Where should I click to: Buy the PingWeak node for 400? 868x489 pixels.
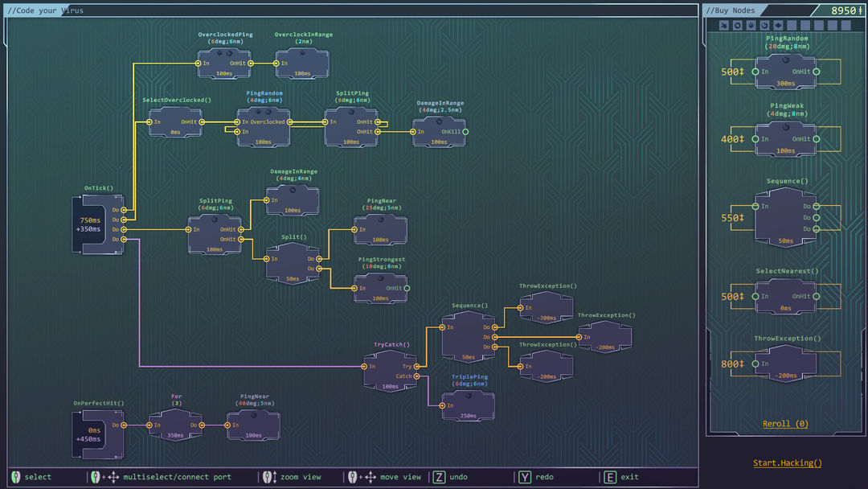(785, 139)
